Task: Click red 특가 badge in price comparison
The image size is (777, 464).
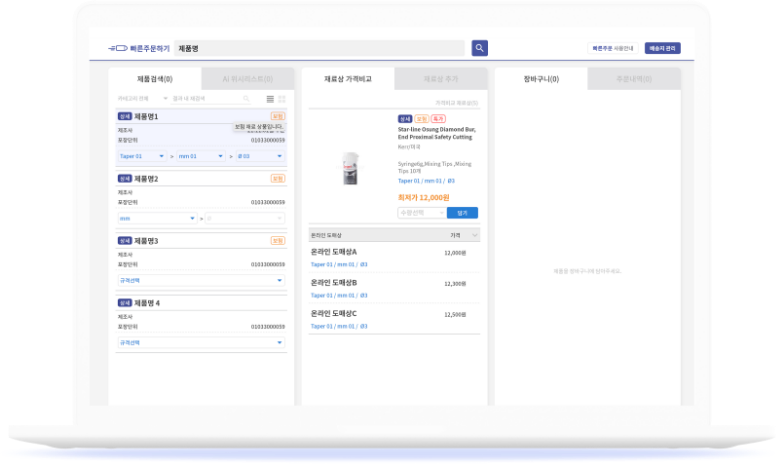Action: pyautogui.click(x=438, y=119)
